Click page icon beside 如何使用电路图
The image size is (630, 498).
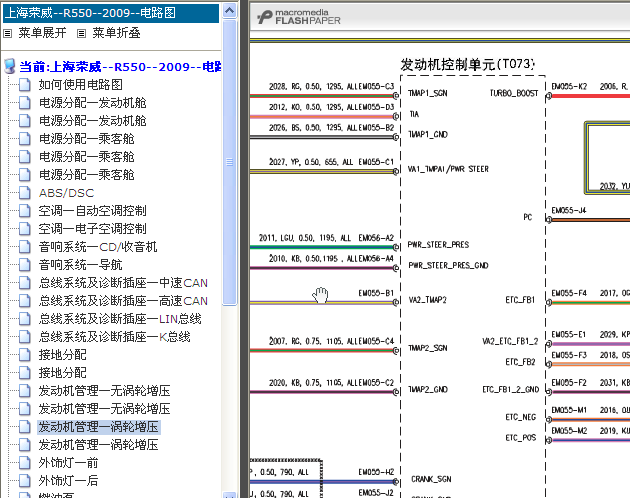click(x=25, y=85)
